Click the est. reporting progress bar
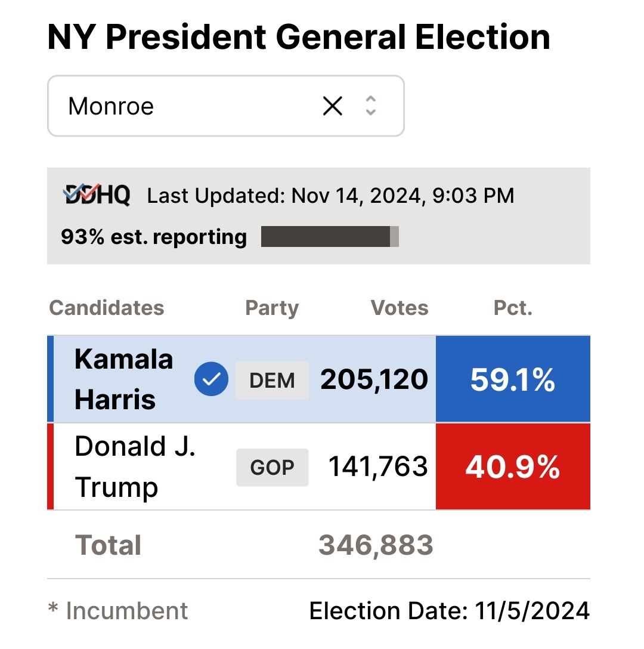This screenshot has height=649, width=644. click(330, 237)
